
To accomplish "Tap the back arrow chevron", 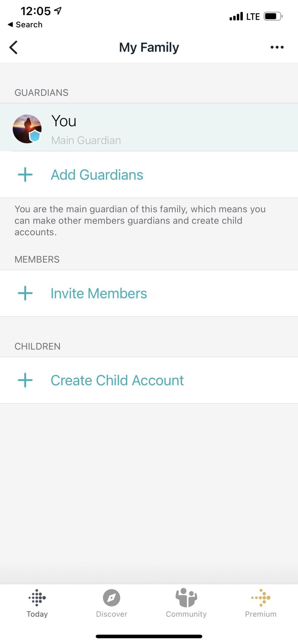I will (x=13, y=47).
